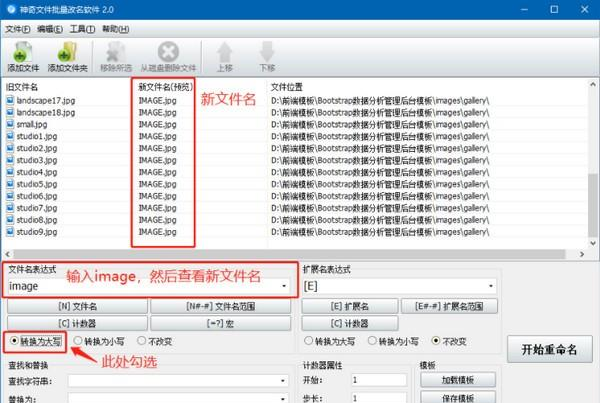Click the 开始重命名 button
The height and width of the screenshot is (403, 600).
click(x=550, y=349)
